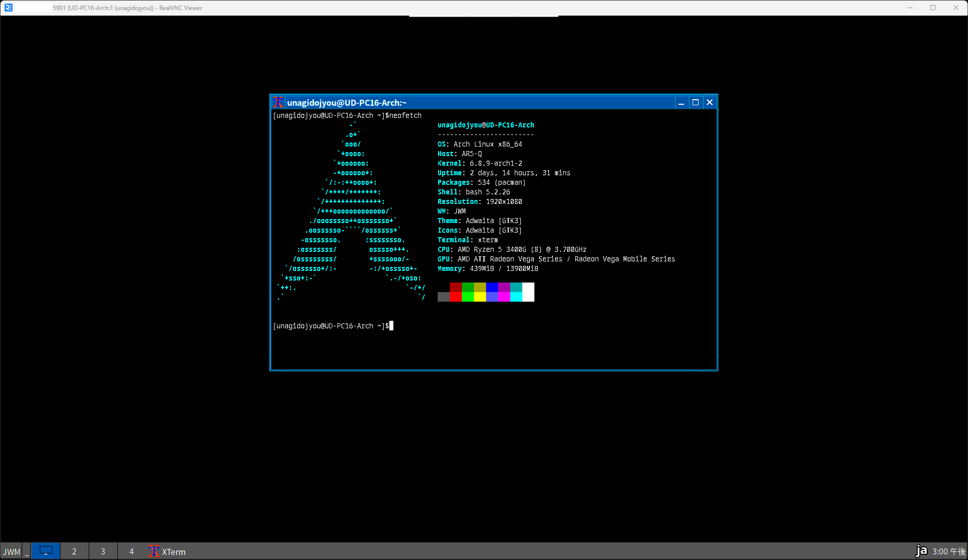Screen dimensions: 968x560
Task: Click the ja input method indicator
Action: click(x=921, y=551)
